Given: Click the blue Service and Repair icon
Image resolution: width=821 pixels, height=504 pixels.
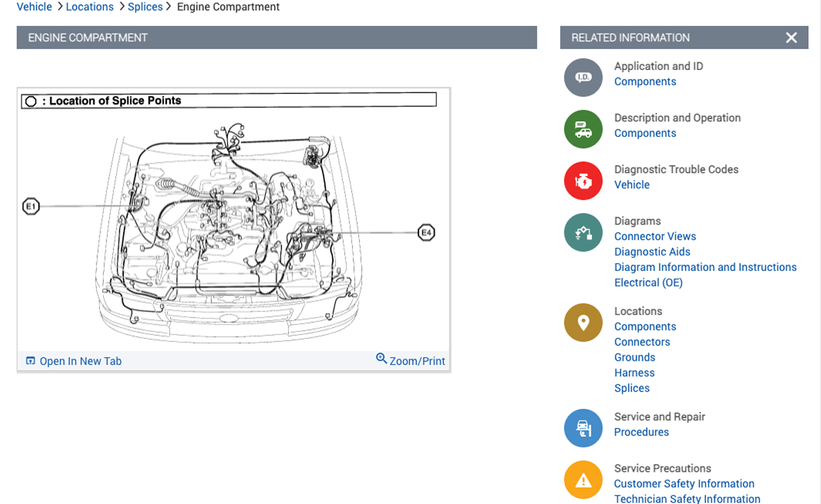Looking at the screenshot, I should click(583, 428).
